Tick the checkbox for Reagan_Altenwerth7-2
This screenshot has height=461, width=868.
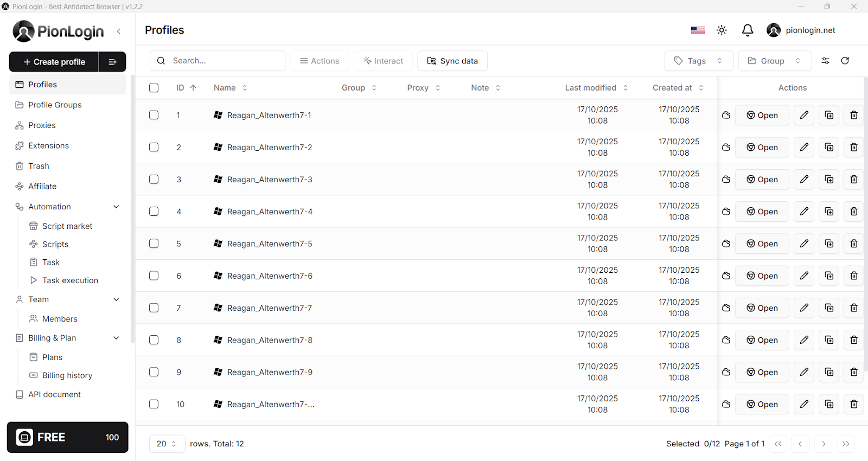click(154, 148)
